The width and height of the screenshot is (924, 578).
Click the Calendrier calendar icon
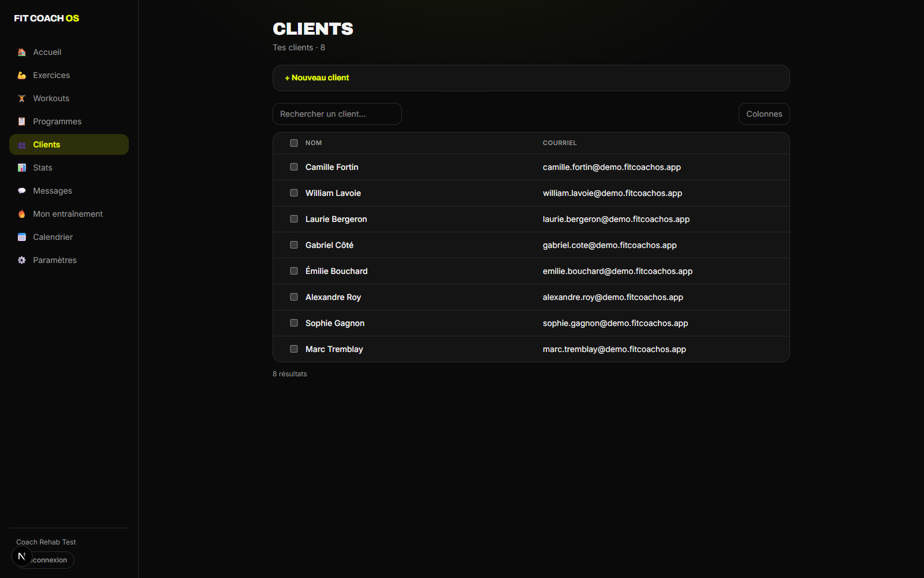click(x=22, y=237)
